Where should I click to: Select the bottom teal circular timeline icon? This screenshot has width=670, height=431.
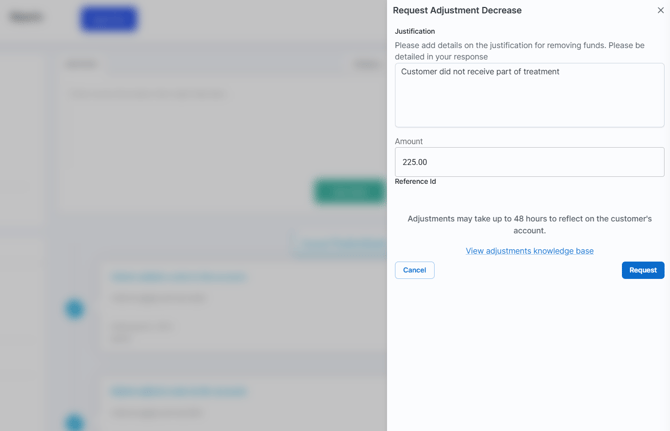click(x=74, y=422)
